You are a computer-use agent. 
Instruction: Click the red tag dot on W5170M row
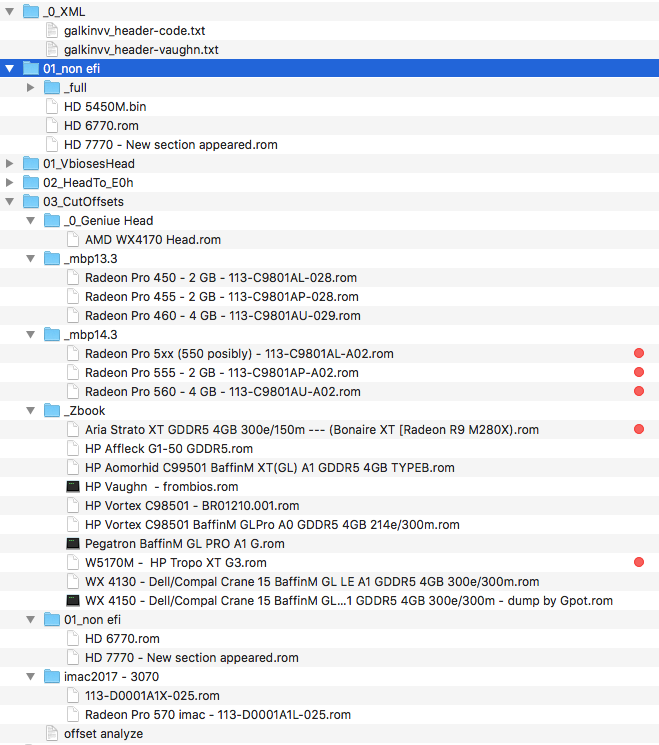point(639,562)
